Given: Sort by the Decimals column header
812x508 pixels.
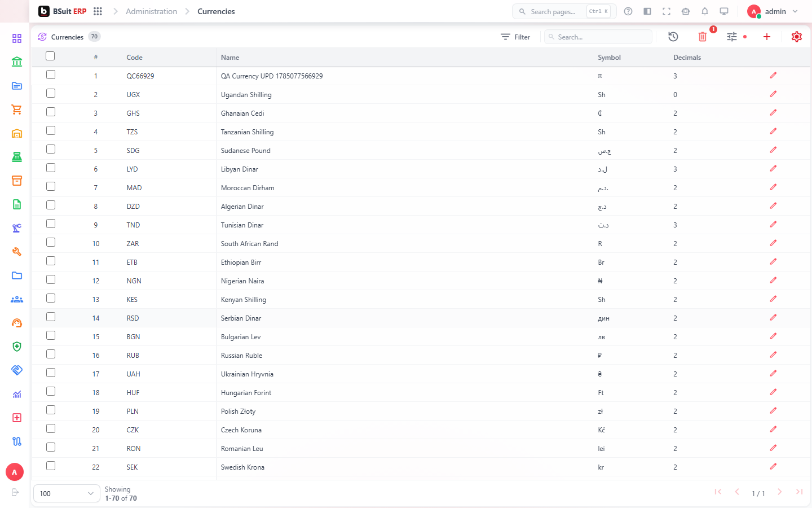Looking at the screenshot, I should (687, 58).
